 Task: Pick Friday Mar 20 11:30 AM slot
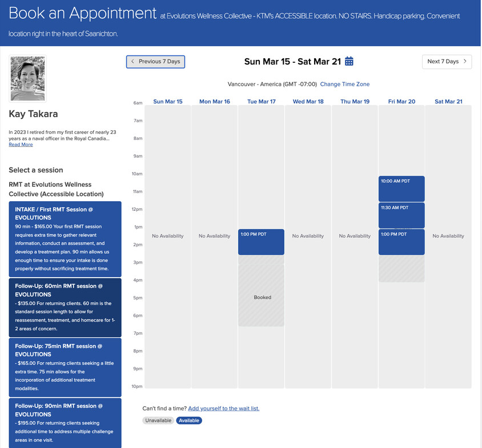coord(401,215)
